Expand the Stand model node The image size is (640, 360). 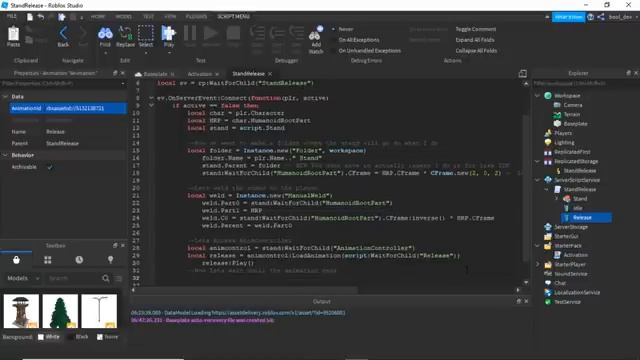[556, 199]
